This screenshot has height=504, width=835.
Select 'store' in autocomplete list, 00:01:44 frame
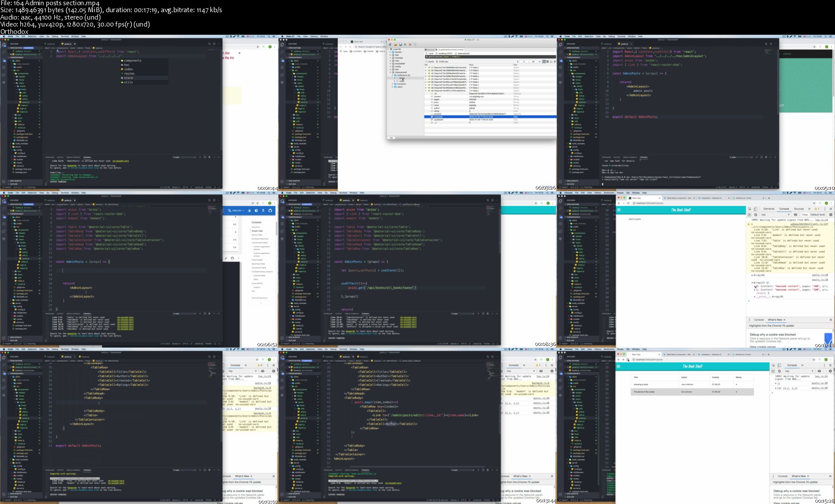click(x=129, y=78)
